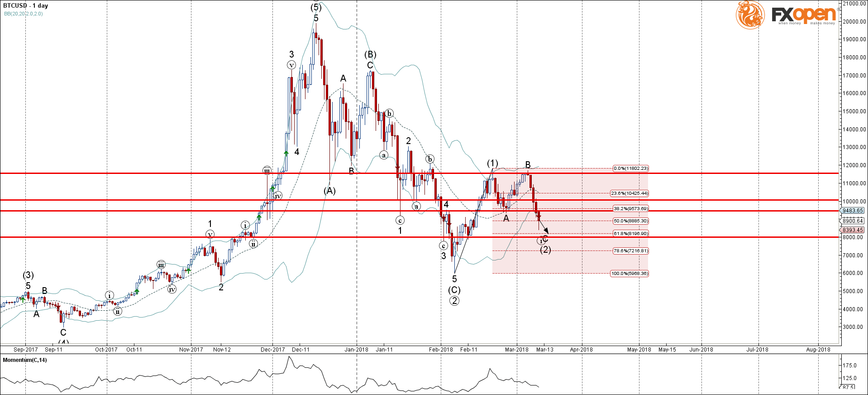Select the 0.0%(11802.23) Fibonacci level label
This screenshot has height=395, width=868.
coord(630,169)
